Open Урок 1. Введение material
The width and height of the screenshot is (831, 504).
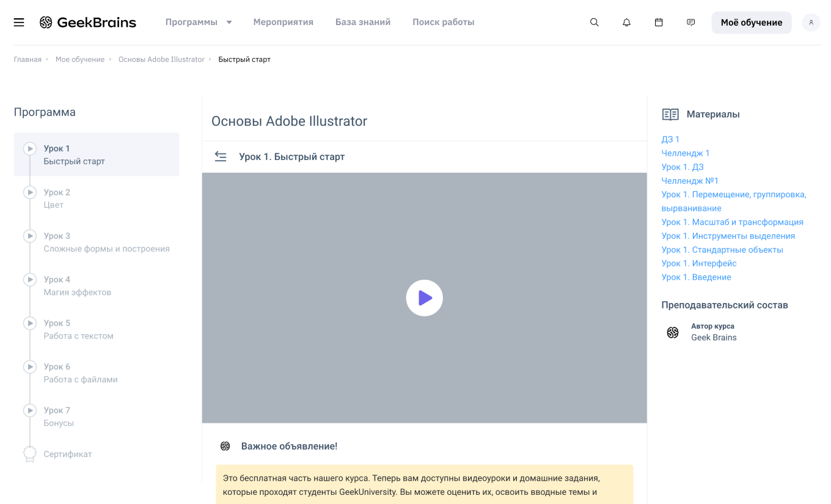pos(696,277)
